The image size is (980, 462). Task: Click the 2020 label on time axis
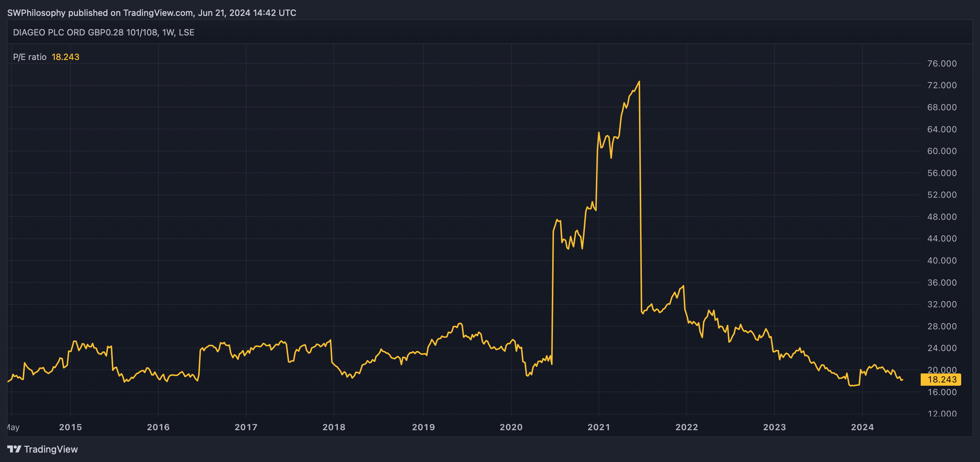[x=511, y=427]
